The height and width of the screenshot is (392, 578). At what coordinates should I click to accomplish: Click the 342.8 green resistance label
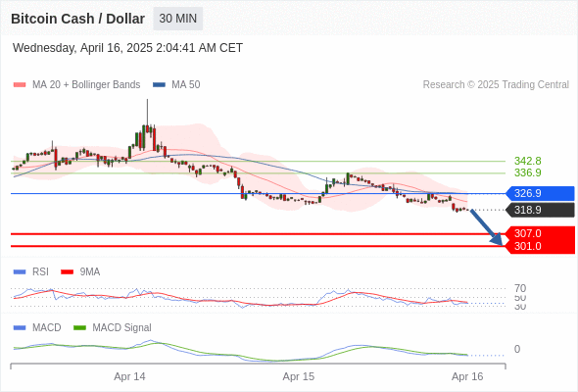pos(527,161)
